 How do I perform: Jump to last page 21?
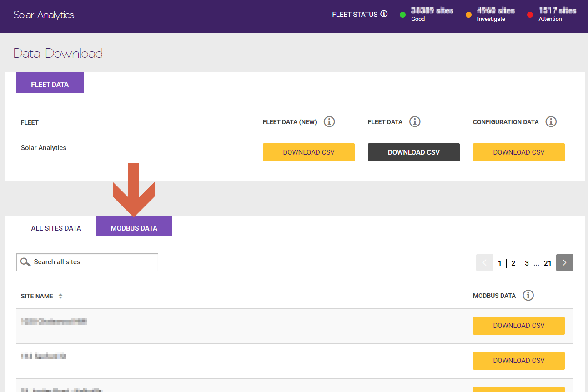(x=548, y=263)
